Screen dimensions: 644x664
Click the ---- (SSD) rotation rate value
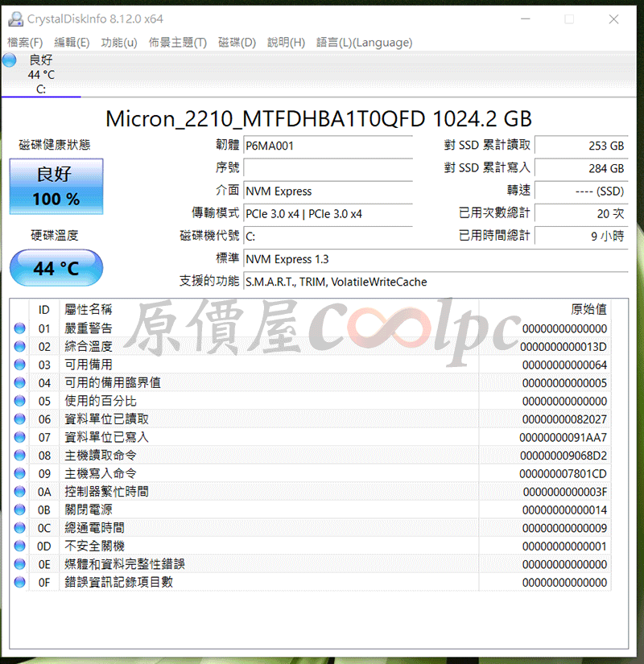(x=581, y=191)
